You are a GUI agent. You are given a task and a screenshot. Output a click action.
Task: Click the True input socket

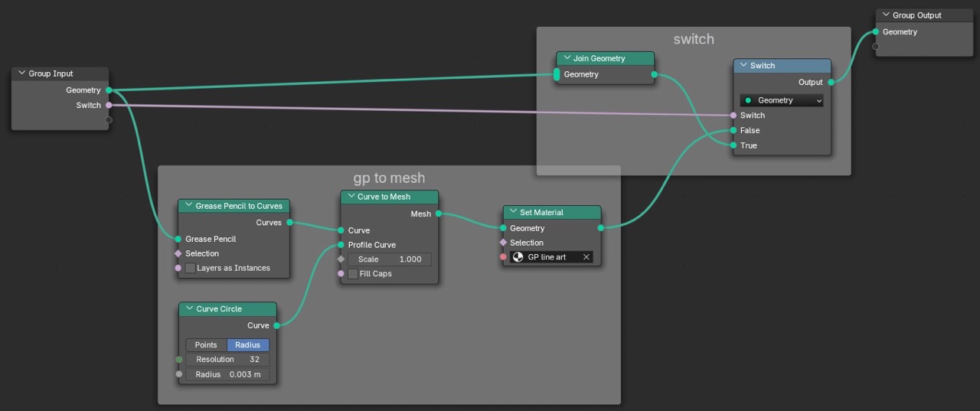[x=733, y=145]
